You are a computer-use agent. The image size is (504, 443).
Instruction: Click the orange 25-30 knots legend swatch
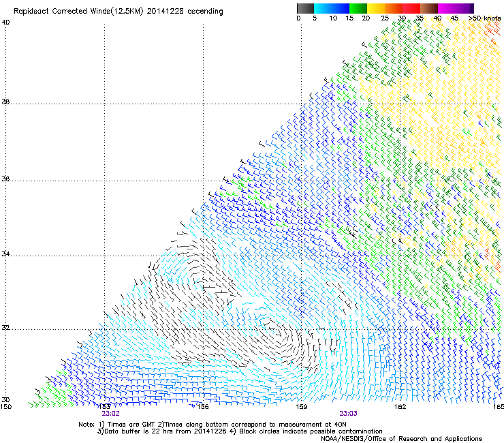(x=394, y=8)
